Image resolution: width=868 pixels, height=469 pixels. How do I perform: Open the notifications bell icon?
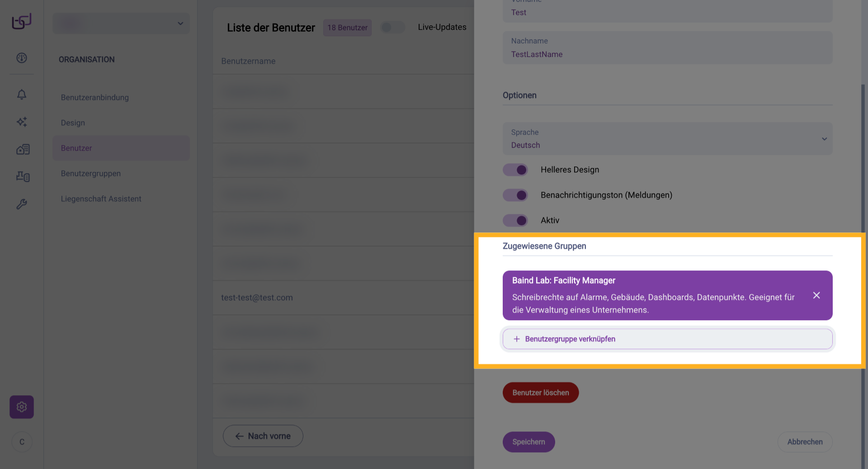[22, 95]
